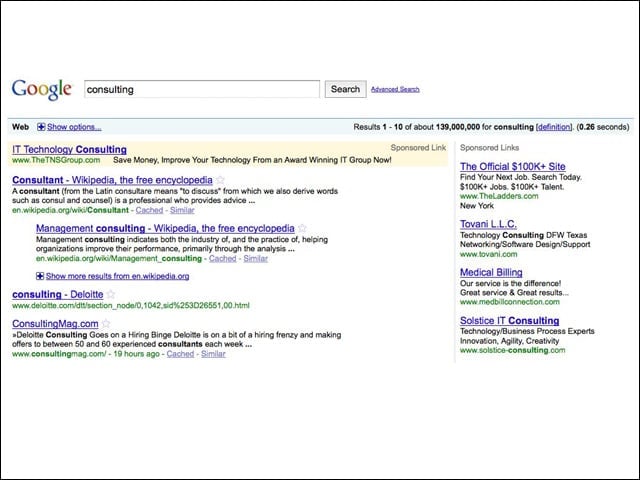Screen dimensions: 640x480
Task: Click en.wikipedia.org/wiki/Consultant URL text
Action: pyautogui.click(x=70, y=210)
